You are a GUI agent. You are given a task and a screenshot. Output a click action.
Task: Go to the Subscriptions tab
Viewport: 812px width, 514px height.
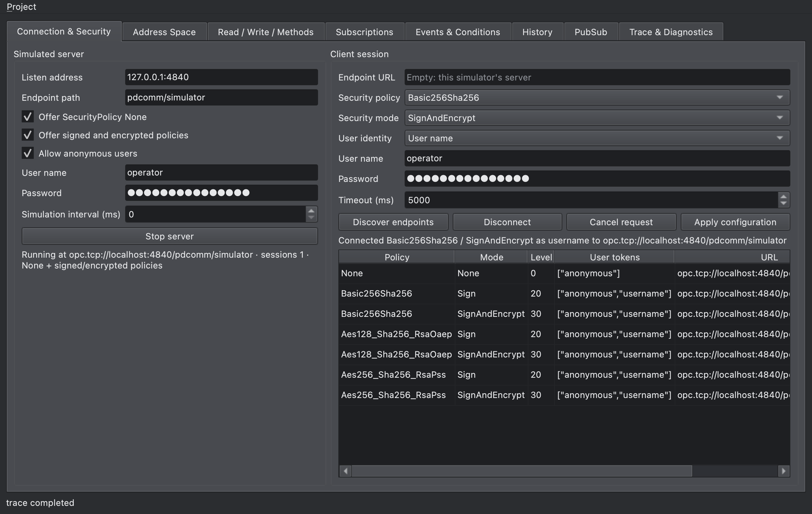click(364, 32)
